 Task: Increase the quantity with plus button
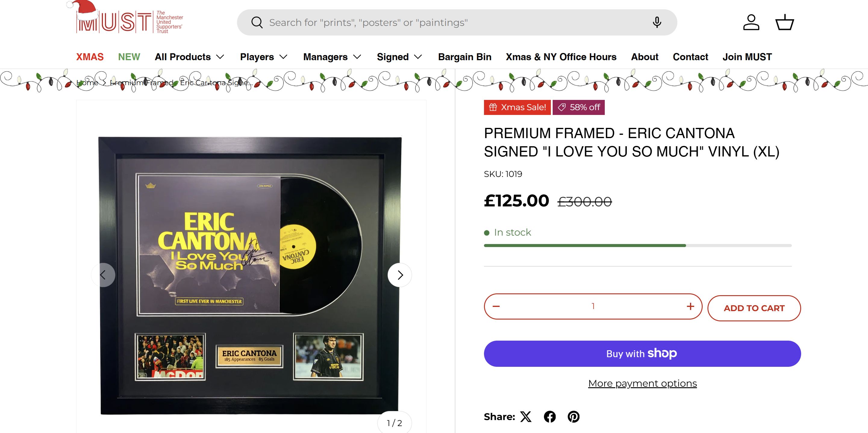click(690, 306)
